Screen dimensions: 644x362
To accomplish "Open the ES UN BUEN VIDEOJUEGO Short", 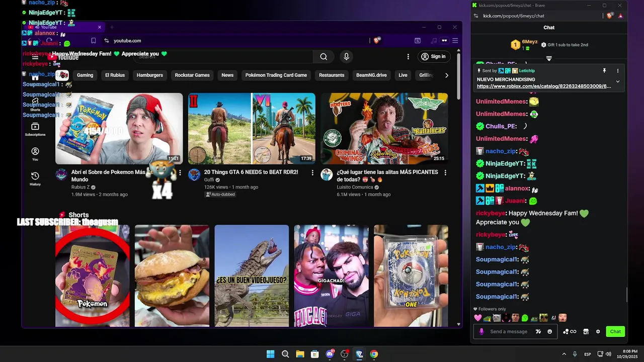I will click(252, 276).
